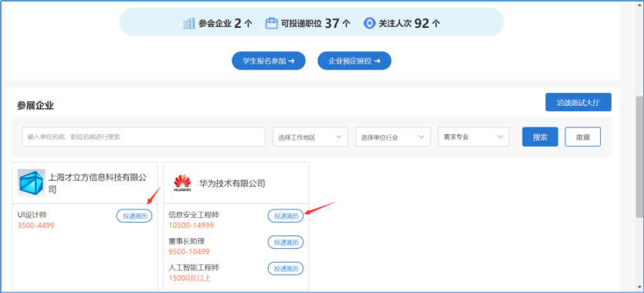Focus the company and job search input
This screenshot has width=644, height=293.
[x=144, y=137]
